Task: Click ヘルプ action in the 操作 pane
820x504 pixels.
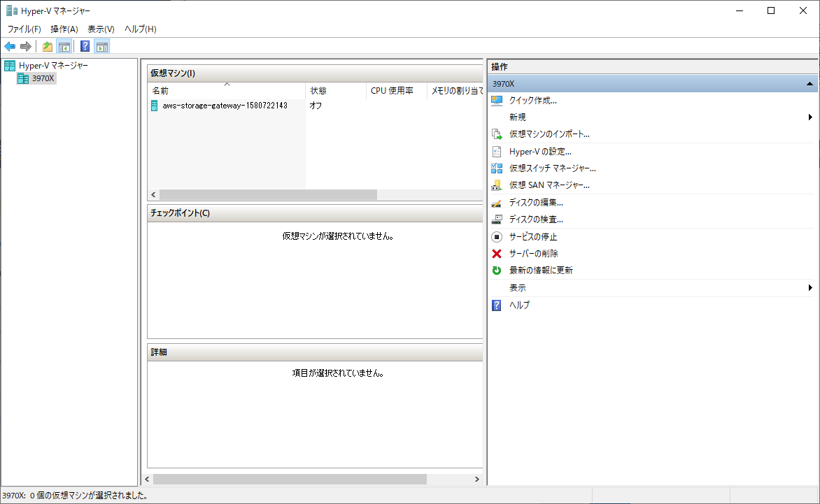Action: (x=519, y=305)
